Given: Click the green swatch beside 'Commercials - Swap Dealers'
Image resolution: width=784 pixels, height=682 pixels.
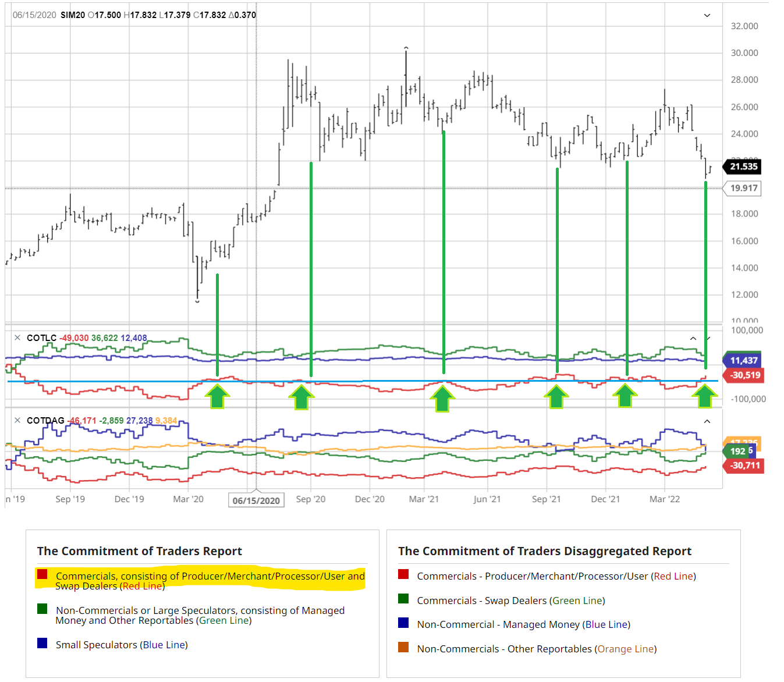Looking at the screenshot, I should coord(403,599).
